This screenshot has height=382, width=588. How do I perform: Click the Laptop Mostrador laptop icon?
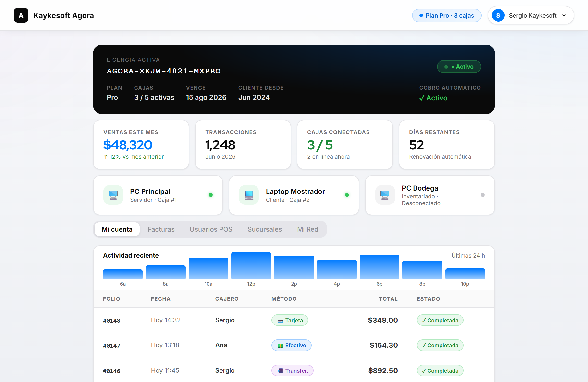point(249,195)
